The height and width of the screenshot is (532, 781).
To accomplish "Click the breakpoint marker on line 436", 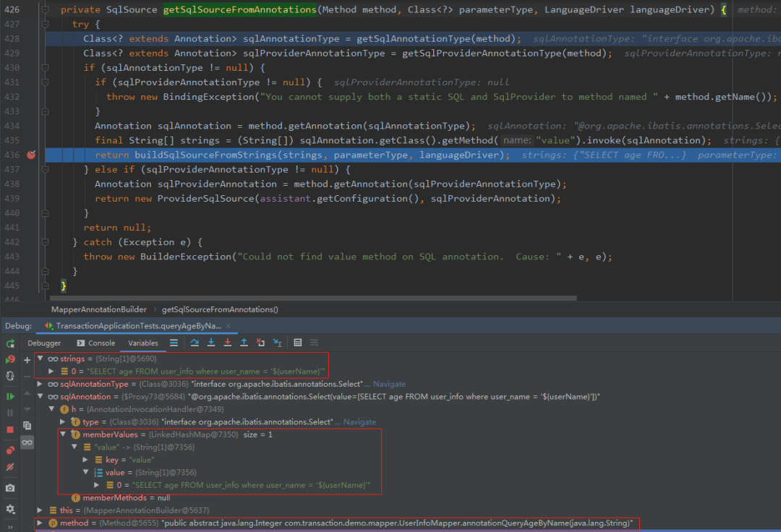I will (31, 155).
